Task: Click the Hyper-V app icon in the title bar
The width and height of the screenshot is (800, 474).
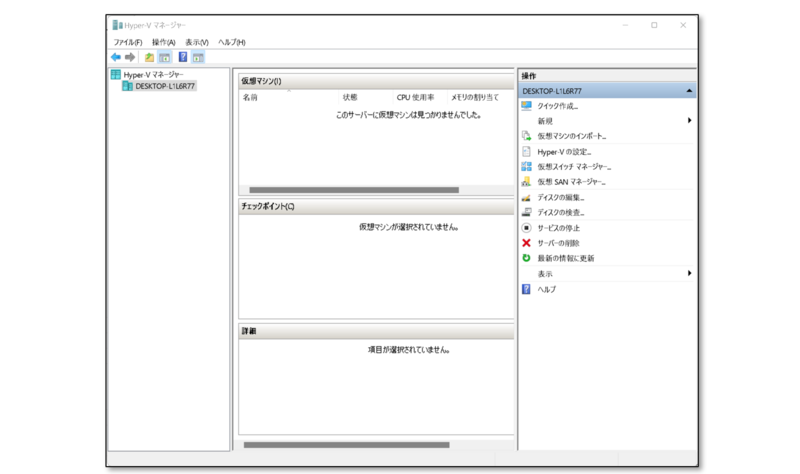Action: coord(117,25)
